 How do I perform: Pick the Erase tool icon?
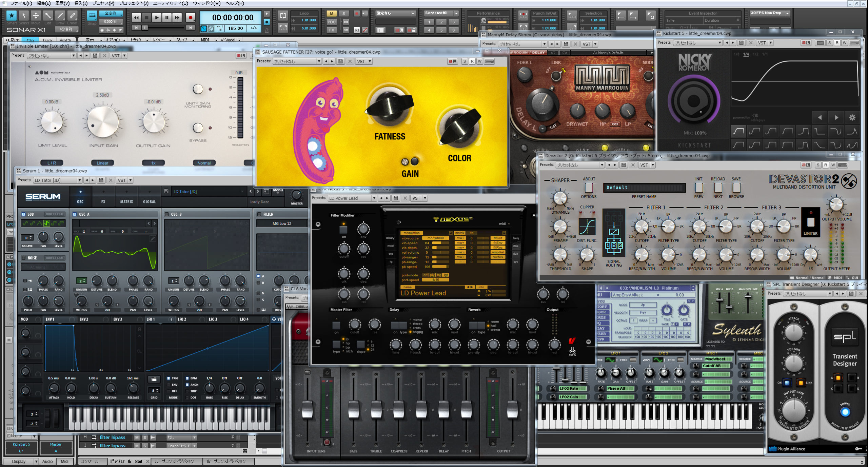(72, 16)
